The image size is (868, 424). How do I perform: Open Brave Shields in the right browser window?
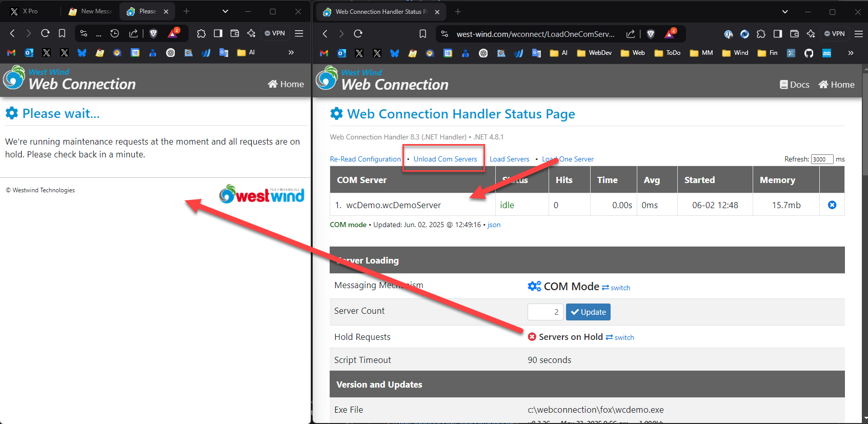(651, 34)
